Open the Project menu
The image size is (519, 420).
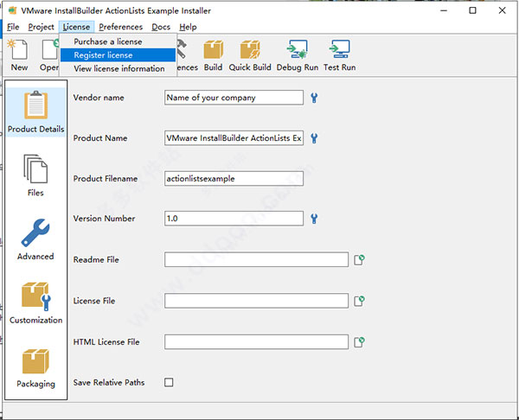[41, 27]
